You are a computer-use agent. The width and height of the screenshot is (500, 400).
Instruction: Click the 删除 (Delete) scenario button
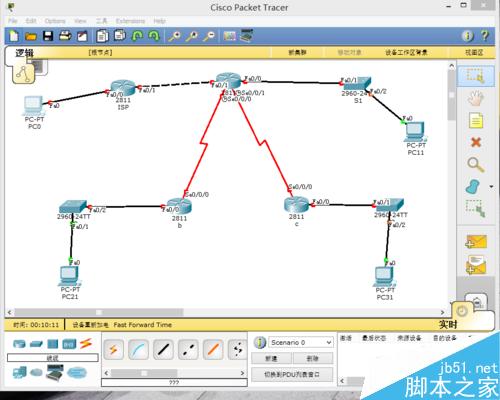(x=313, y=359)
